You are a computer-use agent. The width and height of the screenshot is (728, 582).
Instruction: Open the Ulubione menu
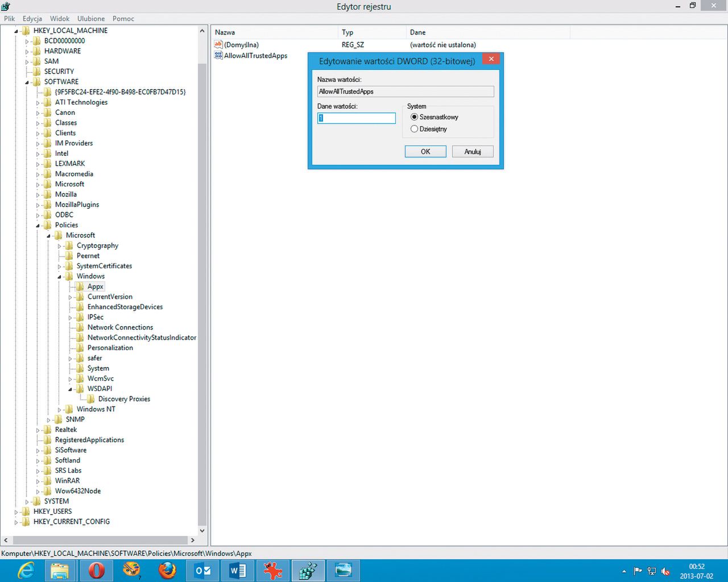click(x=91, y=19)
